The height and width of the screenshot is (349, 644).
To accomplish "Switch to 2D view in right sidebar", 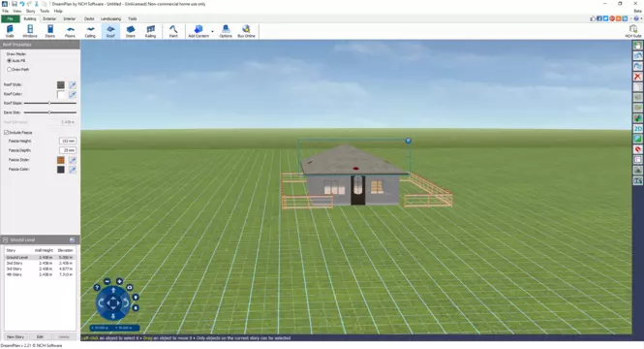I will click(638, 129).
